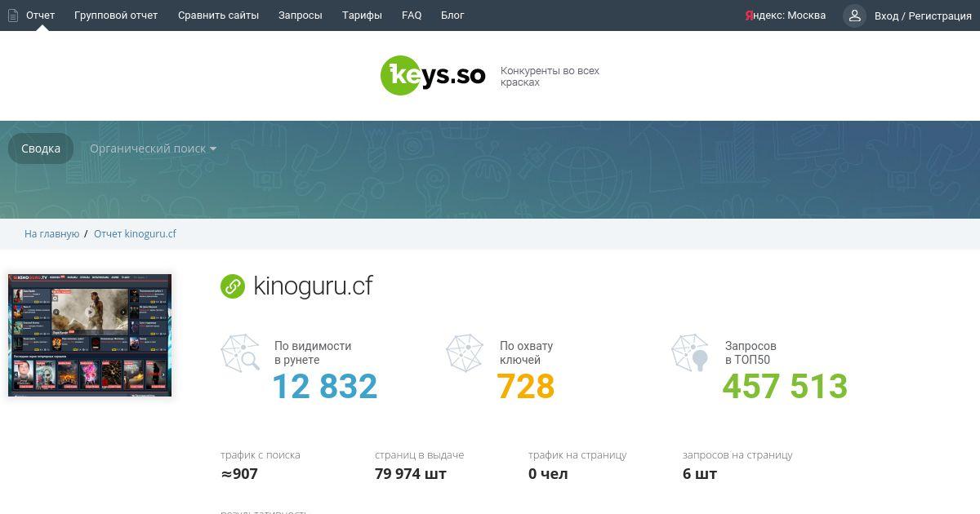The image size is (980, 514).
Task: Click the Конкуренты во всех красках tagline
Action: 550,77
